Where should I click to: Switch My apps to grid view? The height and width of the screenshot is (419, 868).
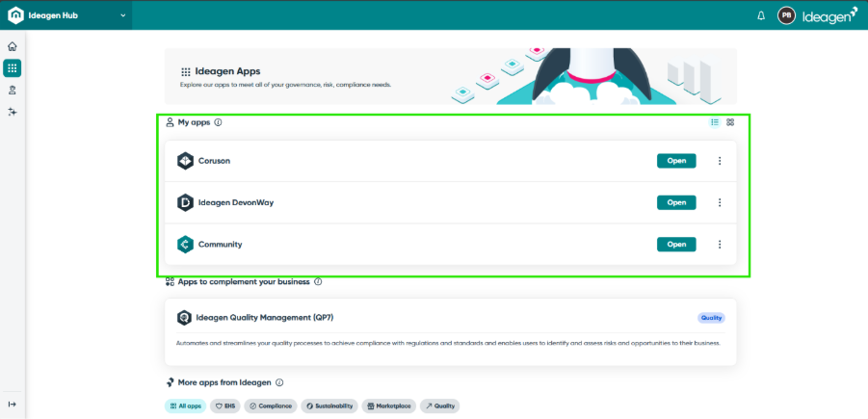(x=730, y=122)
